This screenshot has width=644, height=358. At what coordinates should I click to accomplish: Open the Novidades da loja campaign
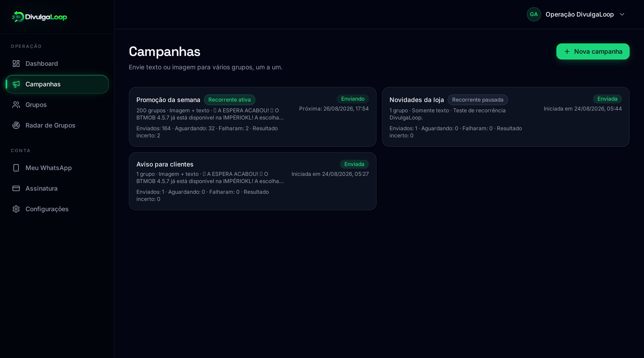pyautogui.click(x=506, y=117)
